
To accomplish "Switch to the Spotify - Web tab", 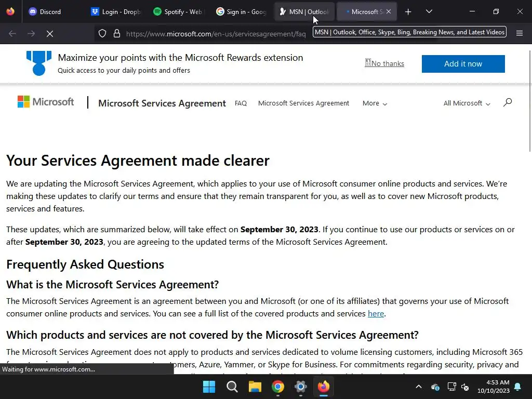I will pyautogui.click(x=178, y=11).
